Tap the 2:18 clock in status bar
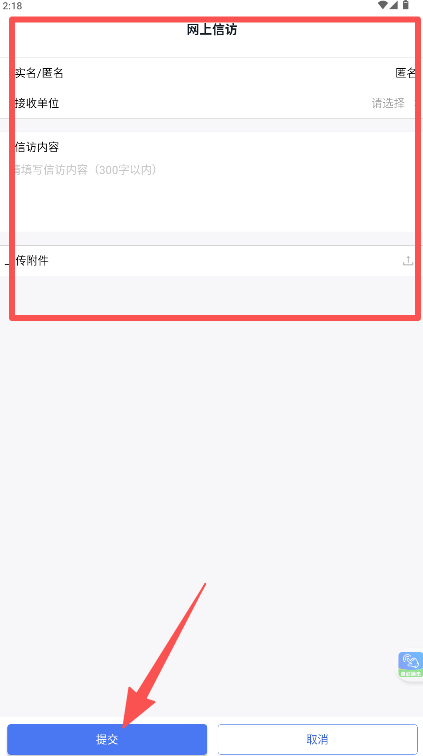The width and height of the screenshot is (423, 756). pyautogui.click(x=12, y=6)
